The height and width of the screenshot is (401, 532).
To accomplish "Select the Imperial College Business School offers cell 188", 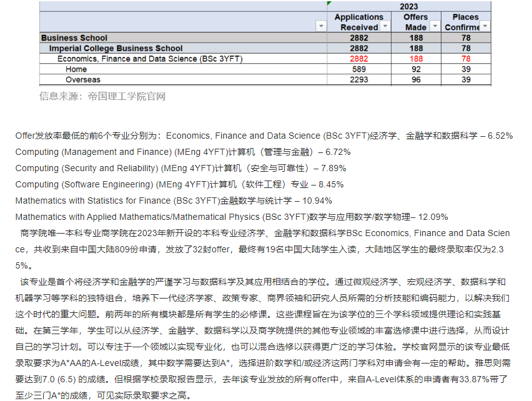I will (x=416, y=48).
